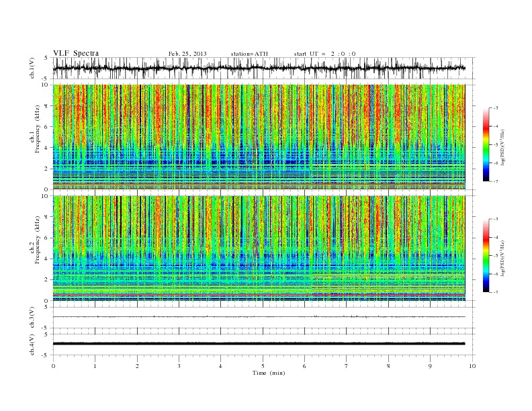Click the ch.4 thick black waveform trace
The image size is (532, 411).
coord(259,344)
